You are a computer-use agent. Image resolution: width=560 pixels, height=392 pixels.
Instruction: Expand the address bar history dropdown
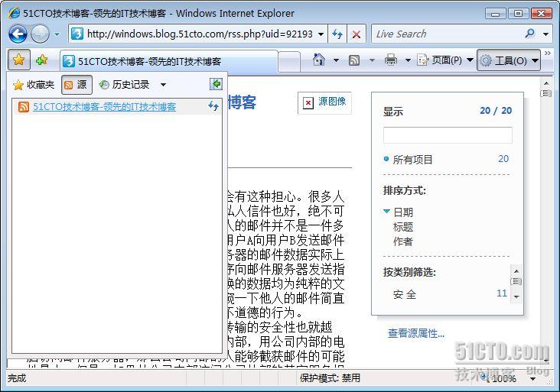coord(321,34)
